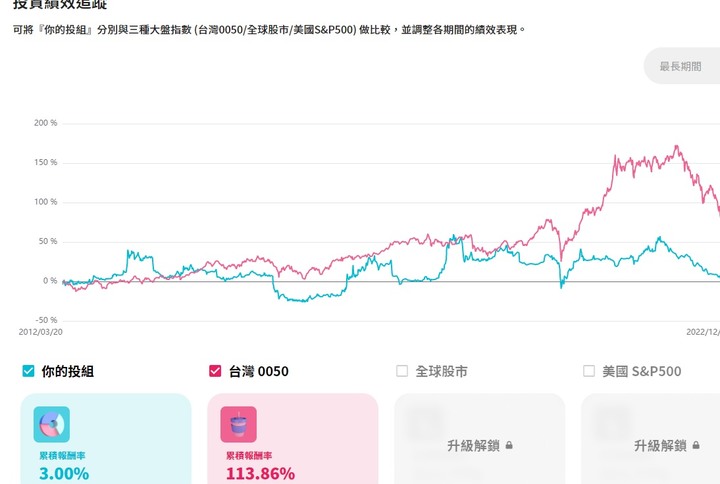Click the 0050 cumulative return 113.86% value
This screenshot has height=484, width=720.
pos(260,473)
